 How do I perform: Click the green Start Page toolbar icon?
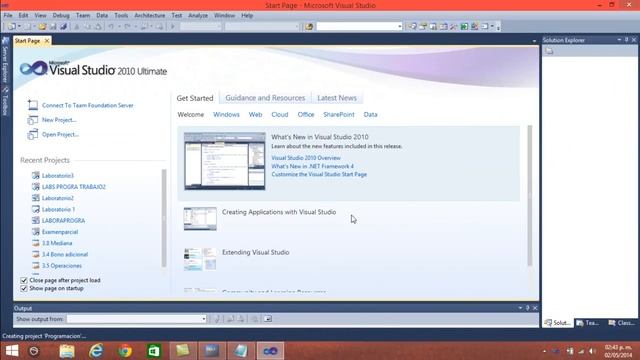click(464, 27)
